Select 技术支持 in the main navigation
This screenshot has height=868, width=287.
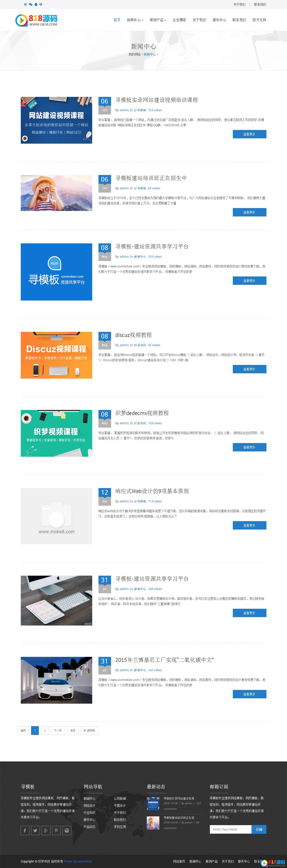pyautogui.click(x=259, y=20)
